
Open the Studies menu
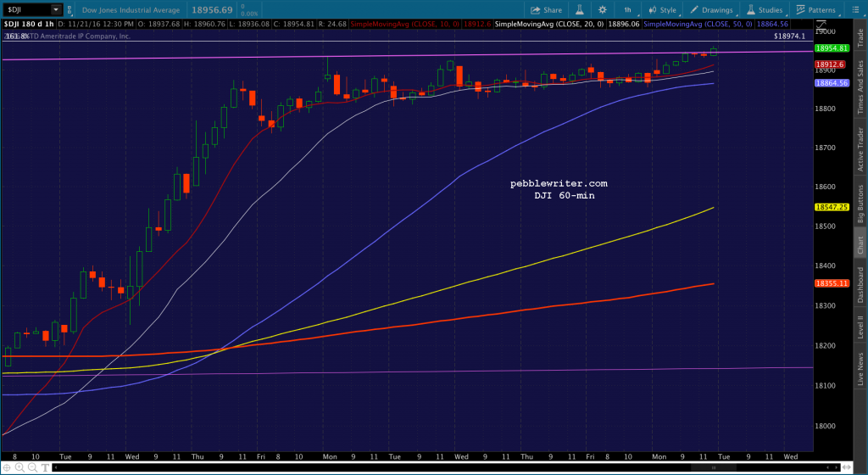click(x=765, y=10)
